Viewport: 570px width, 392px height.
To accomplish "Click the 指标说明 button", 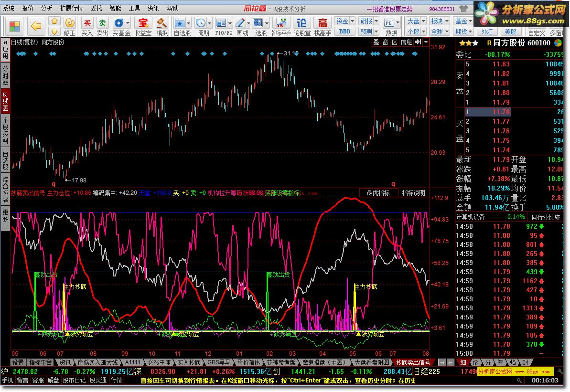I will [413, 193].
